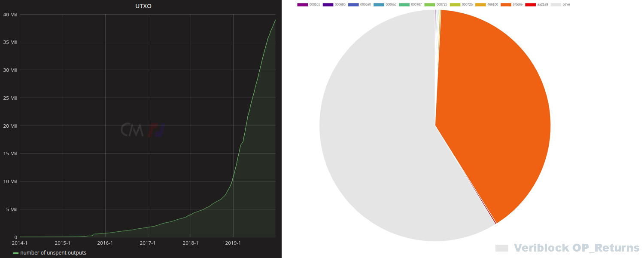
Task: Click the '2014-1' x-axis label
Action: (20, 243)
